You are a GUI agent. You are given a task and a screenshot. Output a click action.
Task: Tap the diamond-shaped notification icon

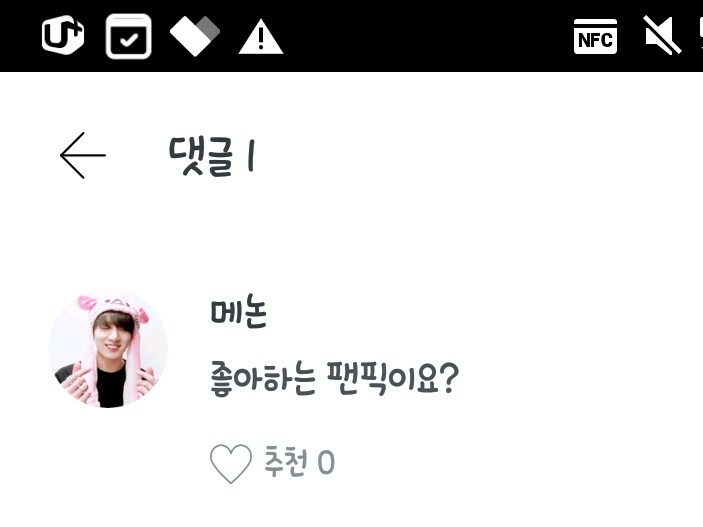(195, 36)
